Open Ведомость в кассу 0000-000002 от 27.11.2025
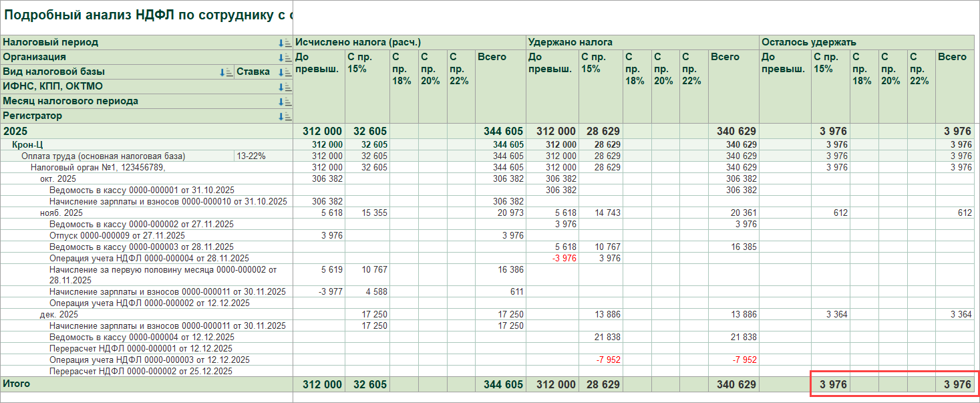980x403 pixels. (142, 225)
